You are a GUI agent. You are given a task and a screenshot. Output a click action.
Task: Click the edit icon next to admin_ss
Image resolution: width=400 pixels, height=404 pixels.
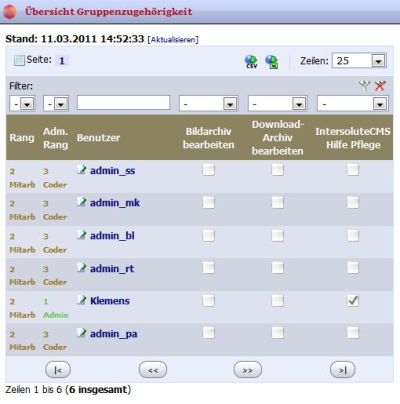tap(81, 169)
